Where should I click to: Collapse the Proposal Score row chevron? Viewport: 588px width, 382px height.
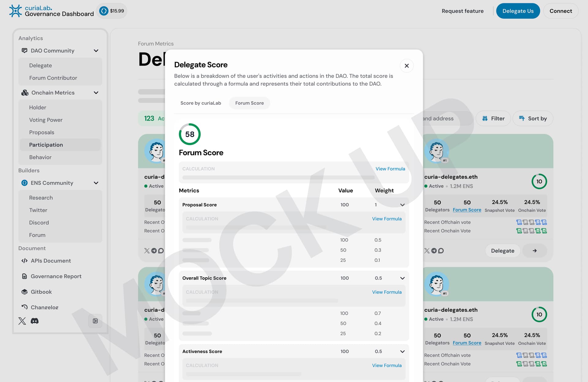pyautogui.click(x=402, y=205)
